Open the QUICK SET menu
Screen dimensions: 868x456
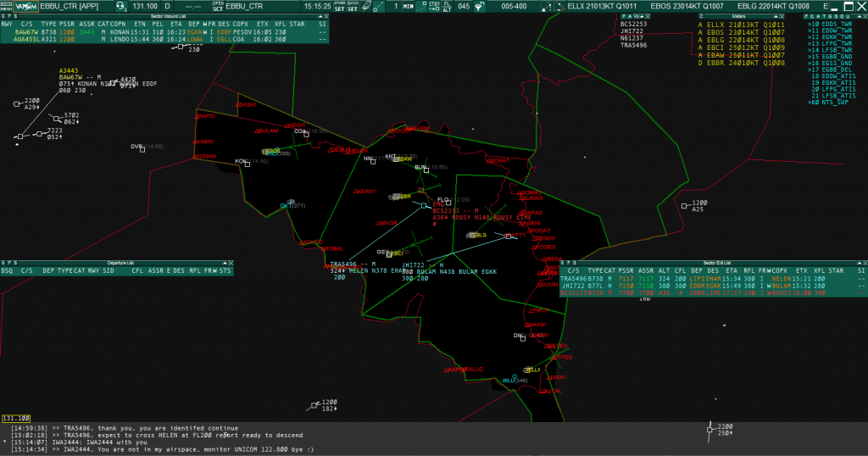(x=352, y=6)
